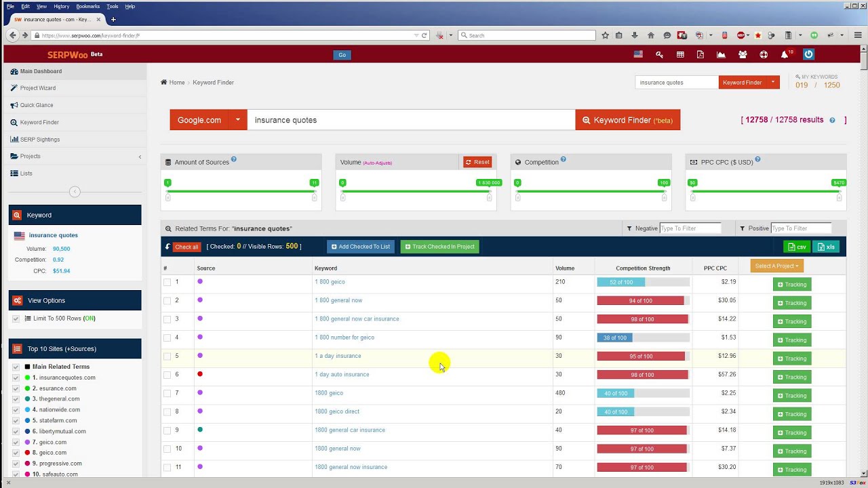Screen dimensions: 868x488
Task: Open the life ring support icon
Action: [x=764, y=55]
